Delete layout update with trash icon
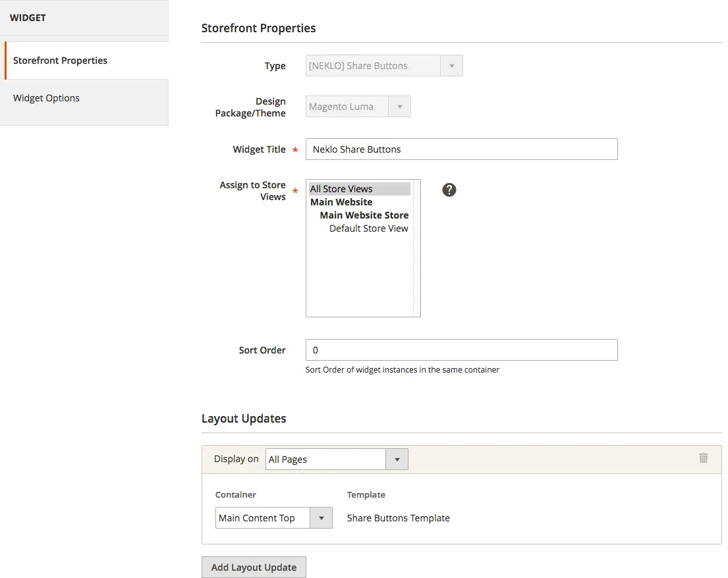The height and width of the screenshot is (578, 728). (x=704, y=458)
